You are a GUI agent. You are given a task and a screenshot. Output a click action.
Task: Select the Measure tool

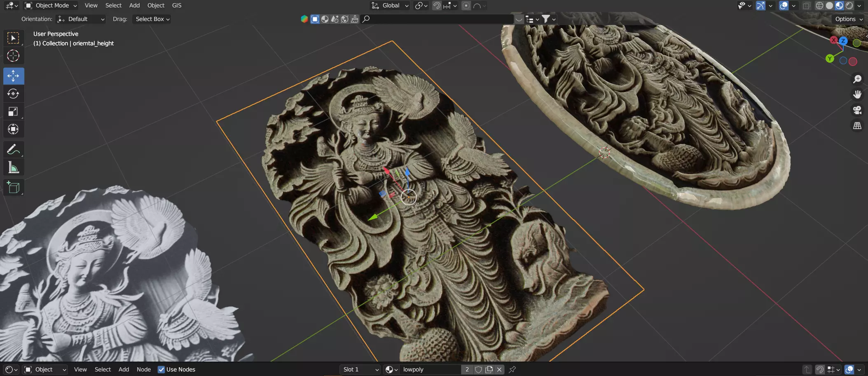pyautogui.click(x=14, y=167)
